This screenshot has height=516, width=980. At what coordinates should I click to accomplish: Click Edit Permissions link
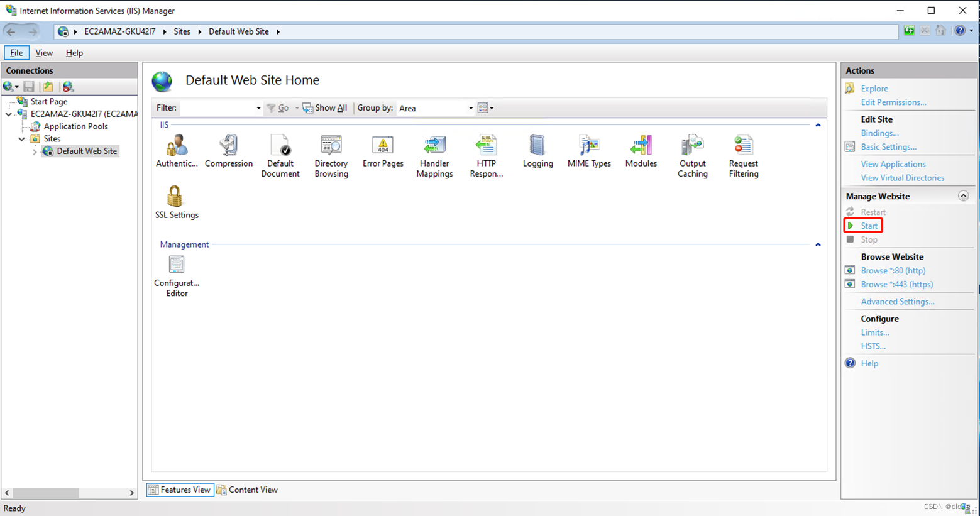coord(893,102)
